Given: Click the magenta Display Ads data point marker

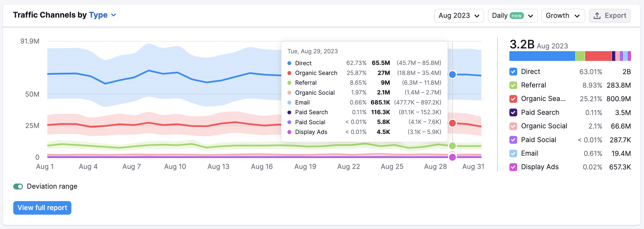Looking at the screenshot, I should (x=452, y=157).
